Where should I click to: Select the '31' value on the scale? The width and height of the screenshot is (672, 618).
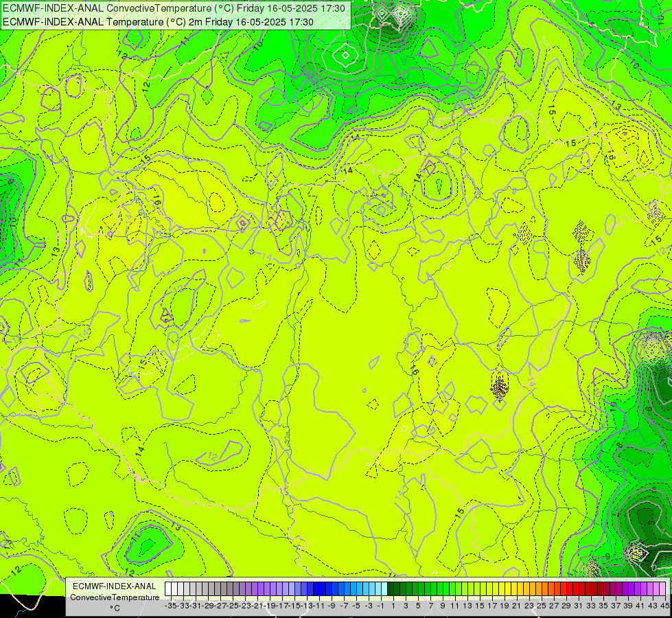(x=579, y=606)
